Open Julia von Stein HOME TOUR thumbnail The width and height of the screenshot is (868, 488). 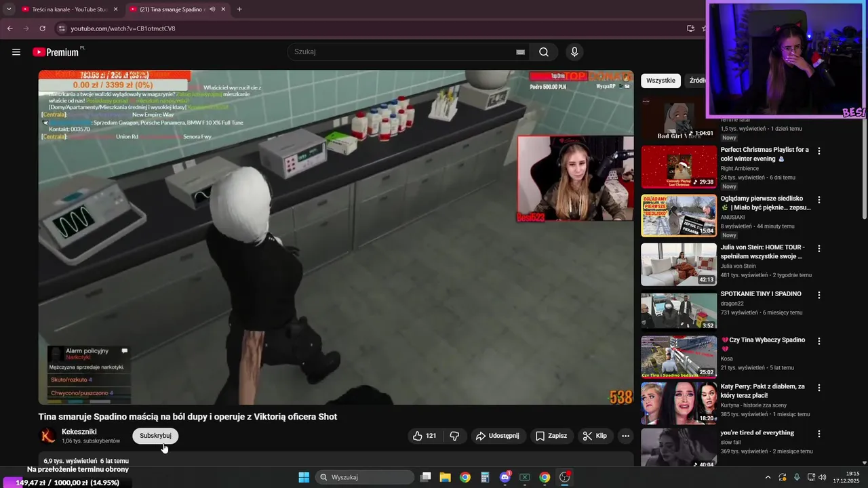[679, 264]
